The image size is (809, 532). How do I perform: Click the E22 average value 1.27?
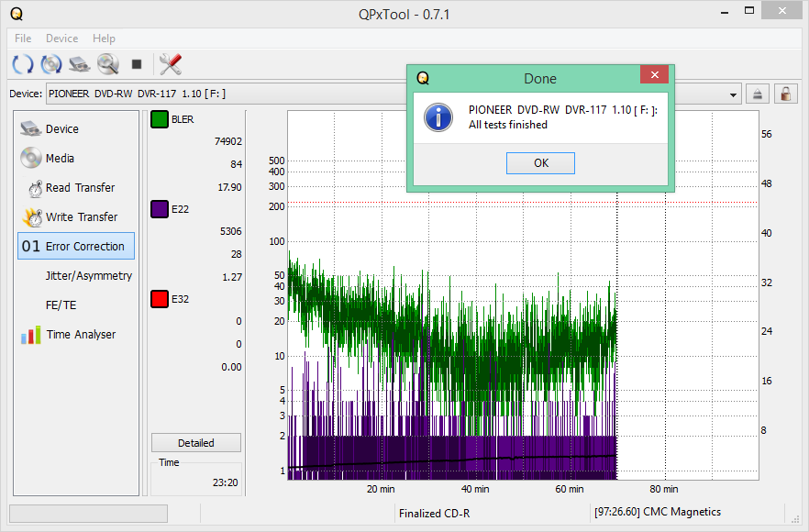(x=232, y=277)
